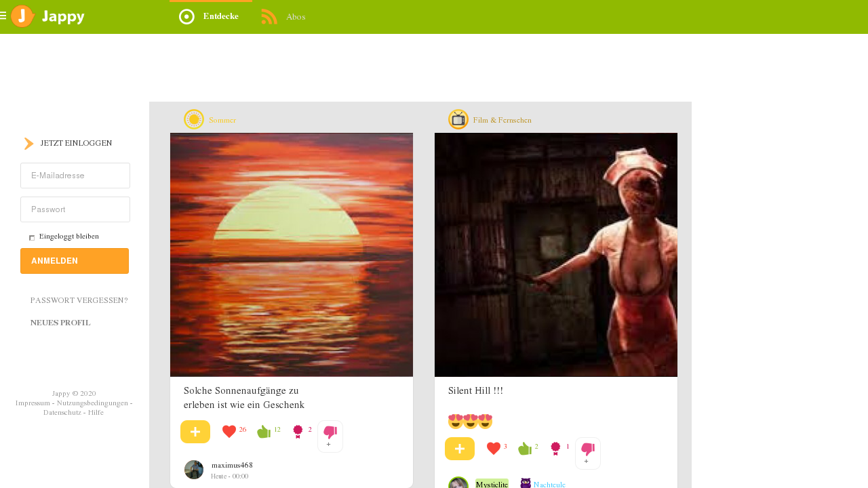Open maximus468 avatar
This screenshot has height=488, width=868.
tap(194, 470)
